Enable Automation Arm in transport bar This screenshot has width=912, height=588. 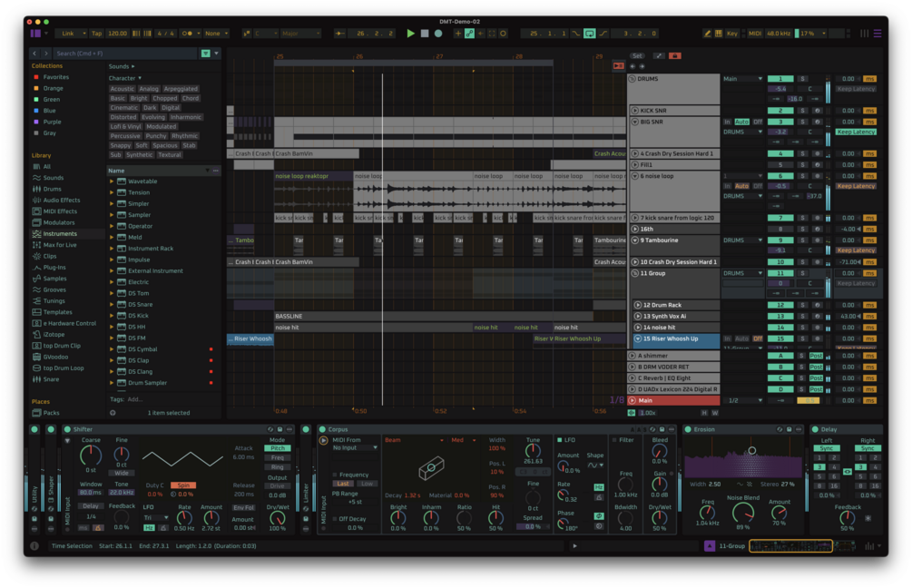469,34
